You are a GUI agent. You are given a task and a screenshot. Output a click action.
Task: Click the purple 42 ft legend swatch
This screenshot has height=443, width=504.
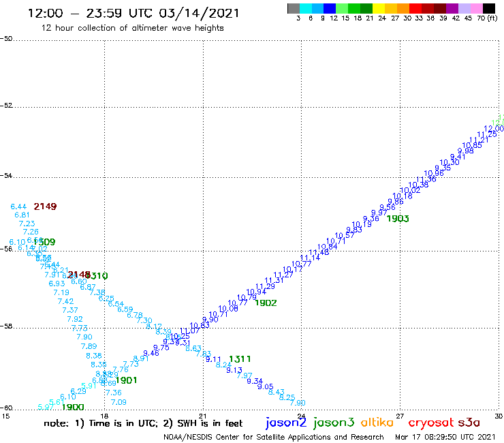pyautogui.click(x=452, y=8)
